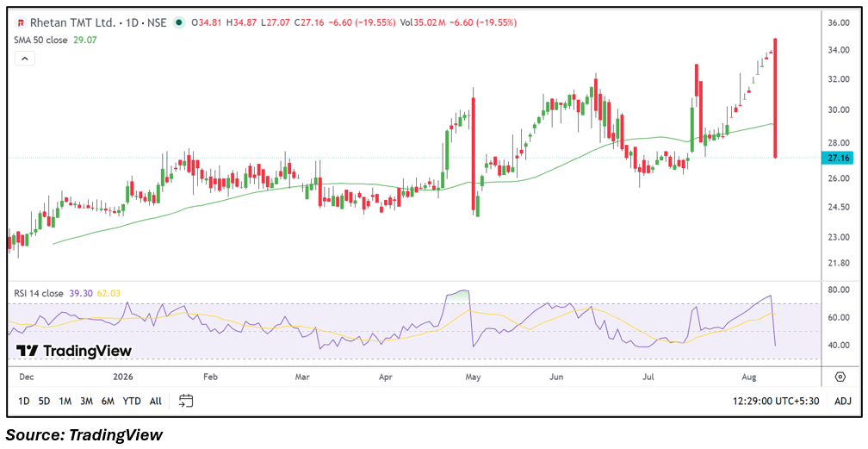Click the 21.80 price axis label
The image size is (868, 449).
(x=840, y=263)
